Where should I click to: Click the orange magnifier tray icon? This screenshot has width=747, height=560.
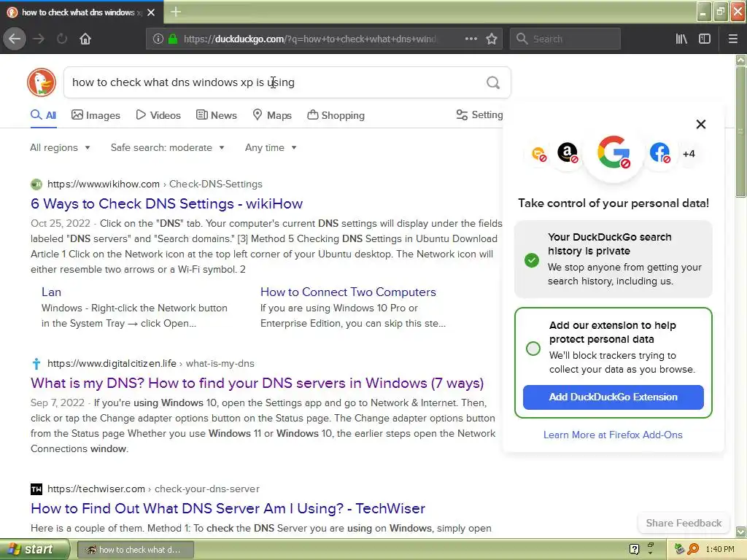[693, 549]
